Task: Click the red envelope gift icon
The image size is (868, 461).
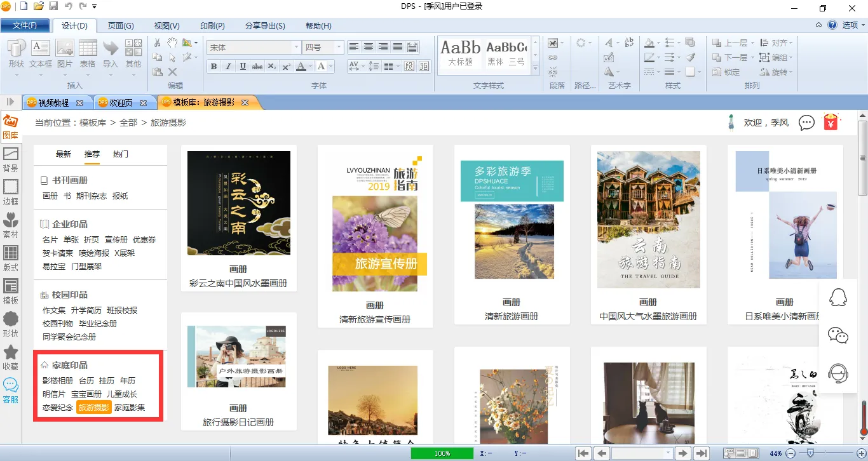Action: click(x=831, y=123)
